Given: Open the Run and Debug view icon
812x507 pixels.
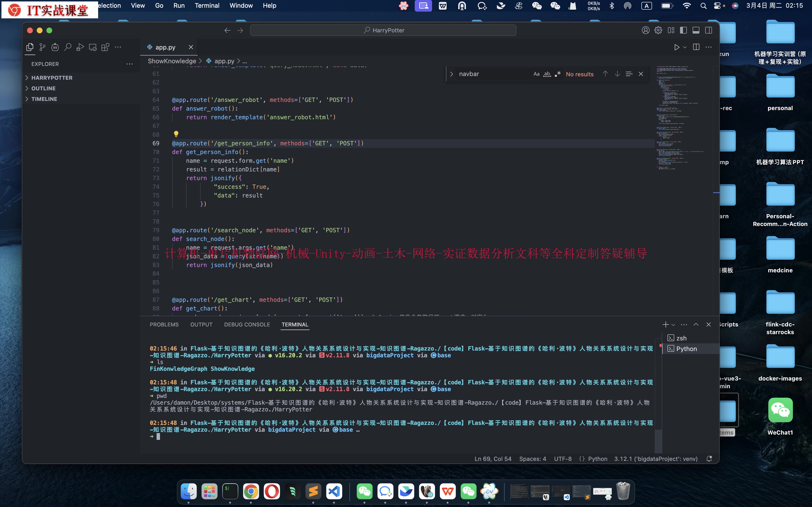Looking at the screenshot, I should click(80, 47).
